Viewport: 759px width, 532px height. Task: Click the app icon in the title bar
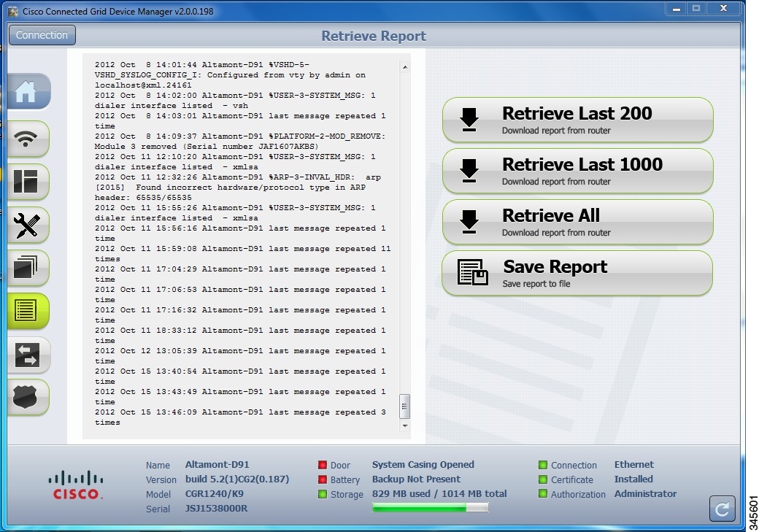pyautogui.click(x=13, y=11)
